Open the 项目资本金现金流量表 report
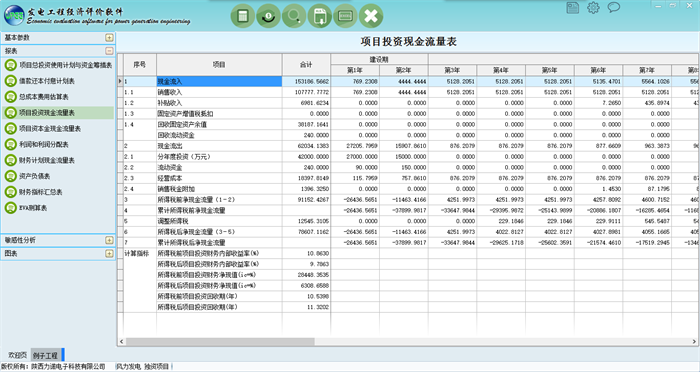This screenshot has height=372, width=700. coord(50,129)
